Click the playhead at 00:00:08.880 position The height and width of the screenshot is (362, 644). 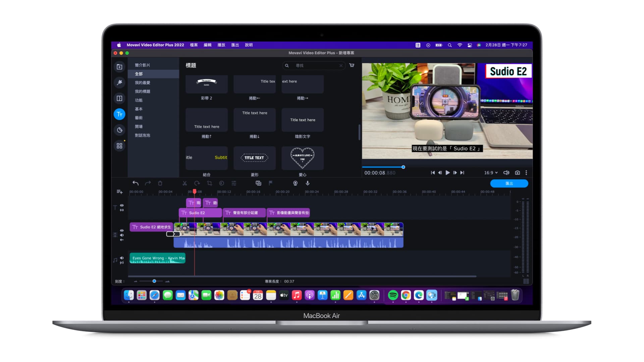[193, 191]
